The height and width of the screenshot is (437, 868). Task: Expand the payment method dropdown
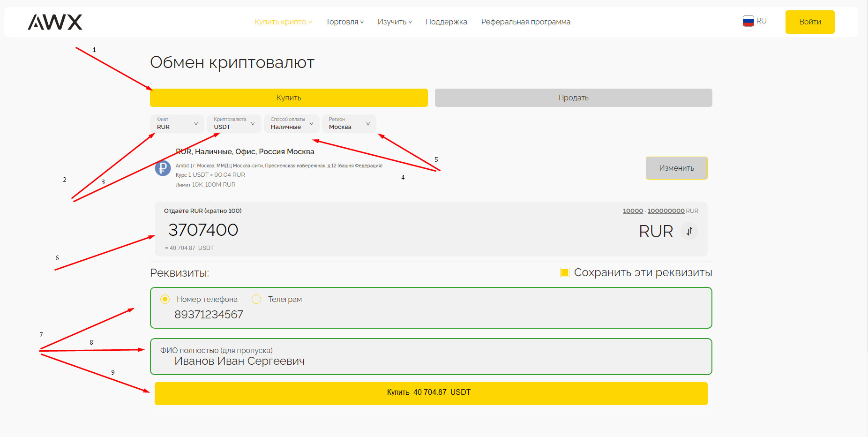pyautogui.click(x=292, y=124)
